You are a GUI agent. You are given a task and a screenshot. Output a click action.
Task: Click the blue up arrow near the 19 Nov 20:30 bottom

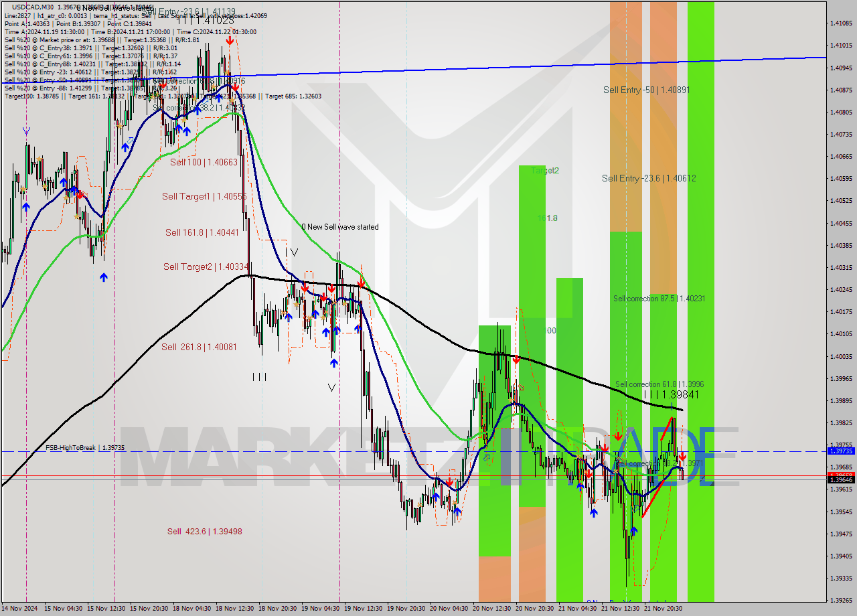(437, 495)
